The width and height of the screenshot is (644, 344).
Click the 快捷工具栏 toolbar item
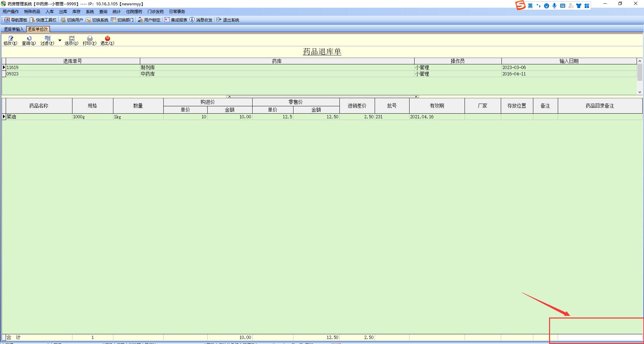point(43,20)
